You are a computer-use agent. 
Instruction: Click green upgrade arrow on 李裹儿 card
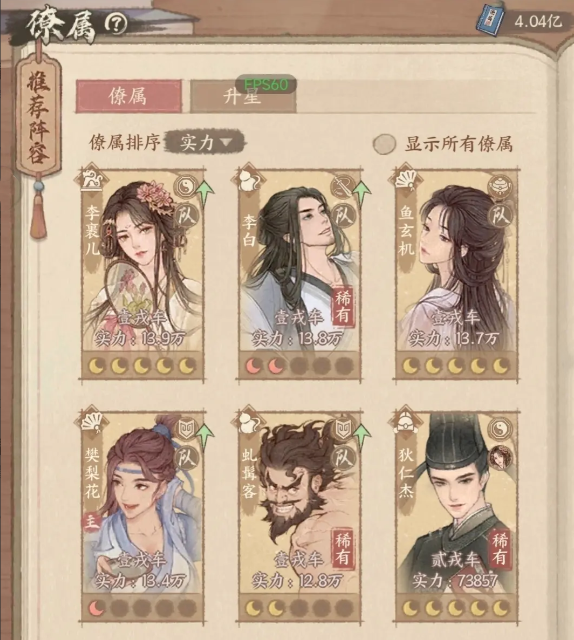[x=205, y=193]
